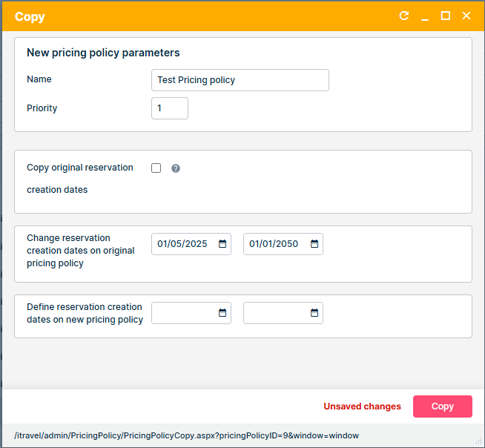
Task: Grab the resize handle at bottom-right corner
Action: coord(479,441)
